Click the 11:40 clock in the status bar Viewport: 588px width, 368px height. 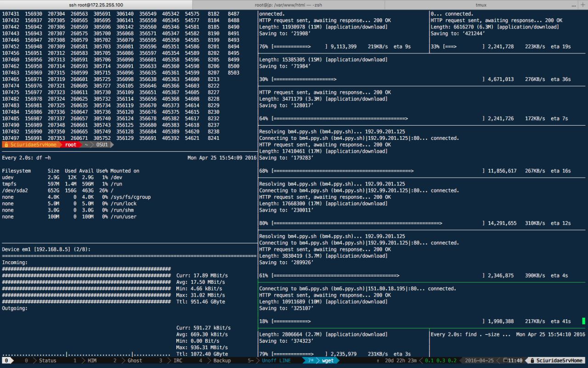(515, 361)
